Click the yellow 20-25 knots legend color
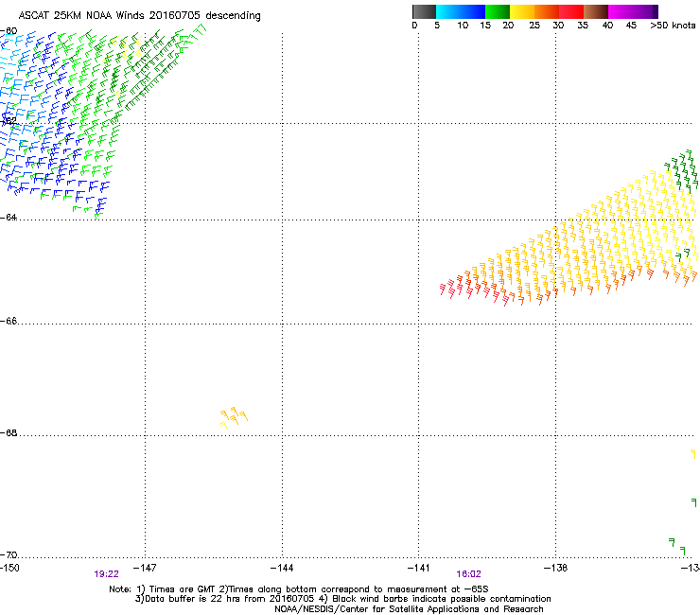 522,11
